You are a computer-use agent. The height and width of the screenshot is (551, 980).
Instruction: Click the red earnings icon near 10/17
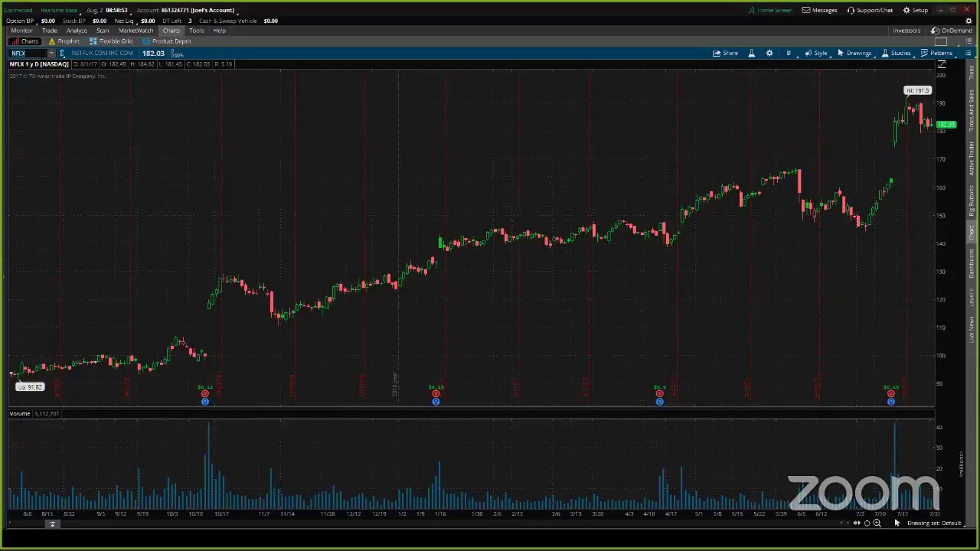click(x=204, y=393)
